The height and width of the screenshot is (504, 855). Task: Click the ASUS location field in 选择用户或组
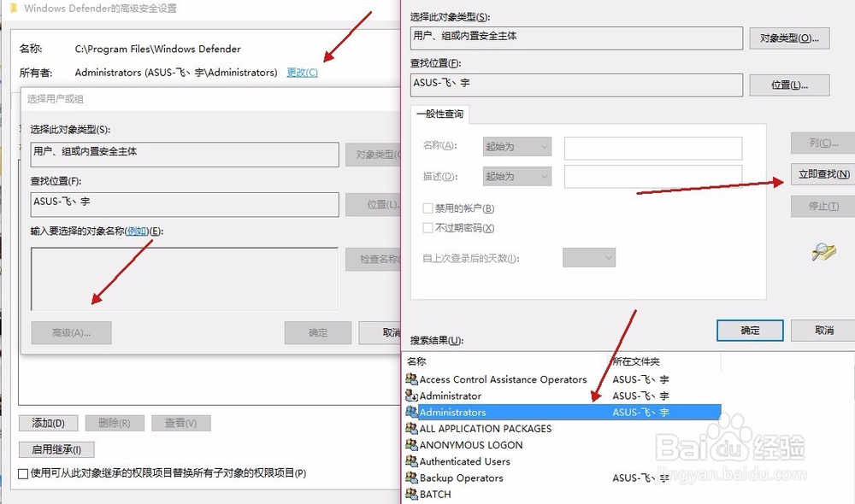coord(185,204)
